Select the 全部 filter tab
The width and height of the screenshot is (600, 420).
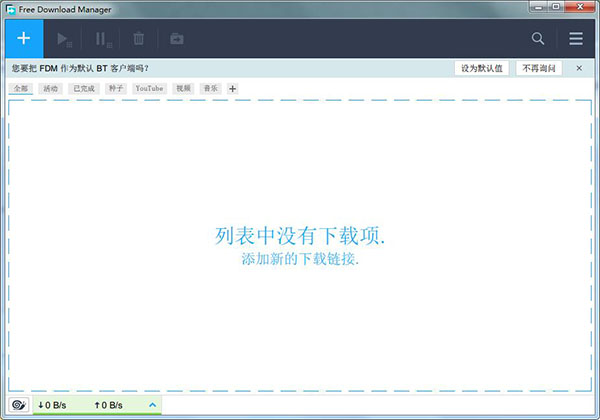point(21,89)
